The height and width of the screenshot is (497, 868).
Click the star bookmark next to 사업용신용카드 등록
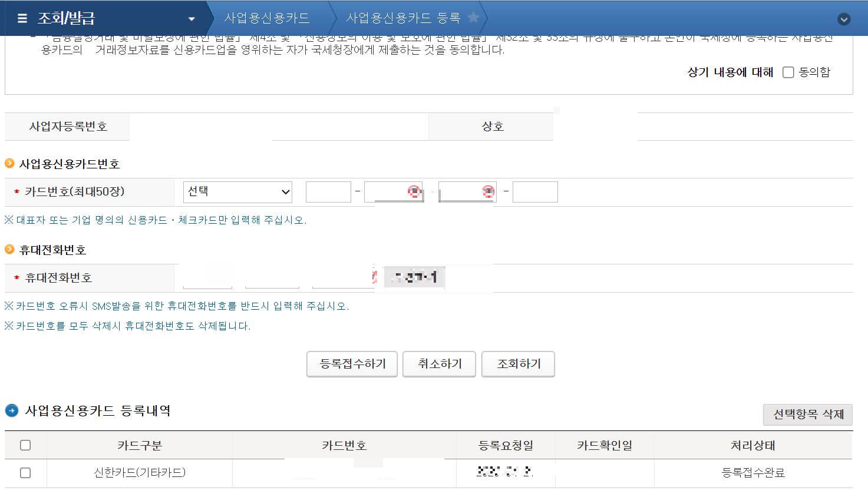(x=473, y=18)
